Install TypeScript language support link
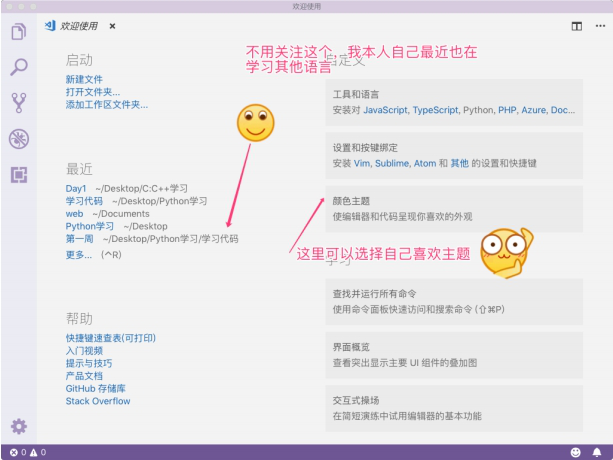This screenshot has height=460, width=613. 435,110
